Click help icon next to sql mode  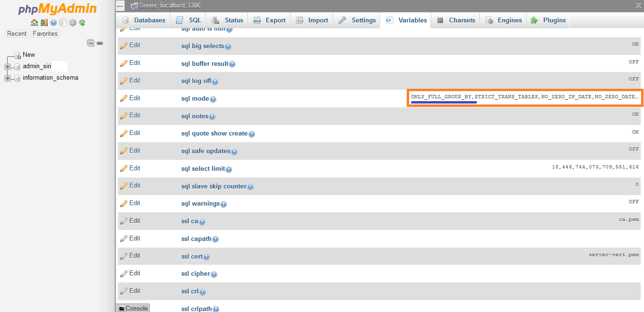coord(213,99)
